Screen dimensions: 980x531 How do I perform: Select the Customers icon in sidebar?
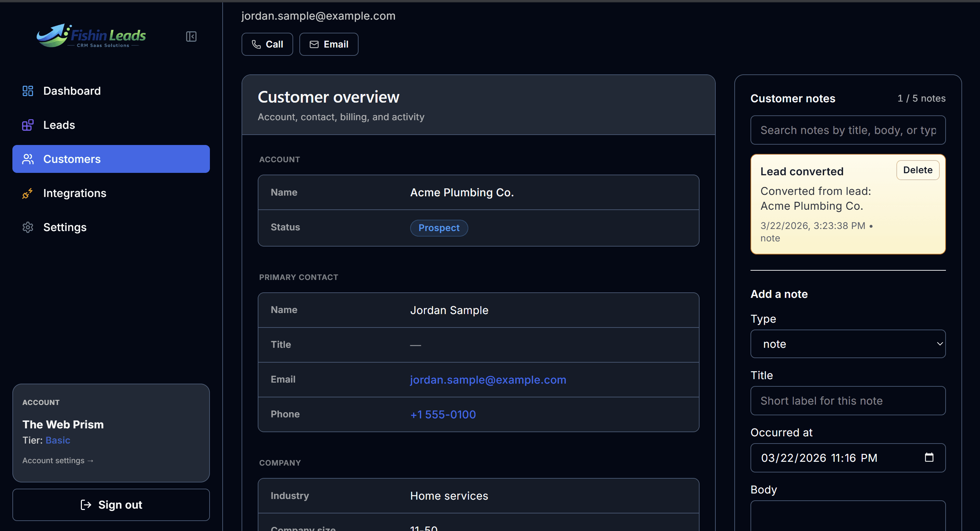(x=28, y=159)
